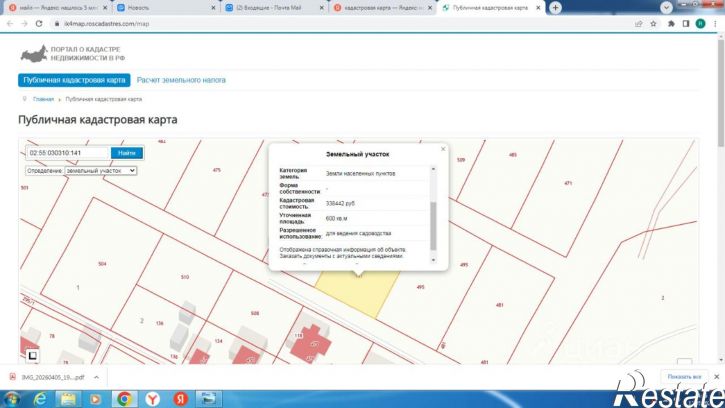The height and width of the screenshot is (408, 725).
Task: Click the cadastre portal logo
Action: coord(73,54)
